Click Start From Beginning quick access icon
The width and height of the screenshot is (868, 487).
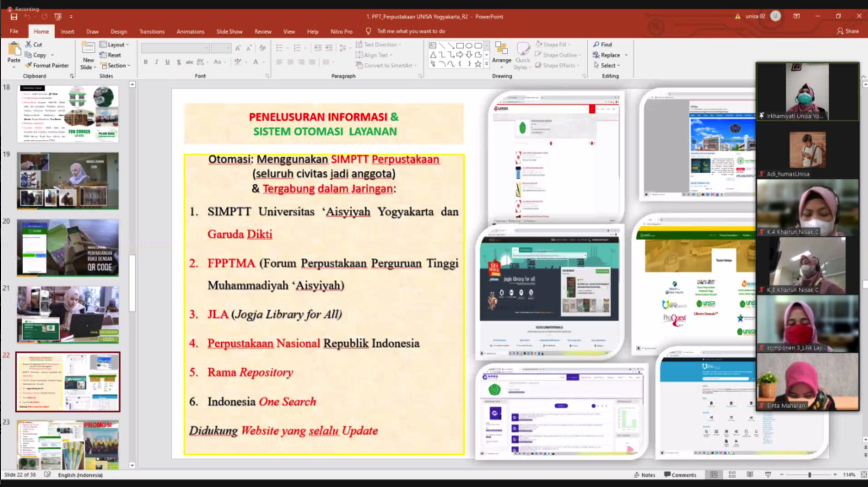click(x=58, y=17)
